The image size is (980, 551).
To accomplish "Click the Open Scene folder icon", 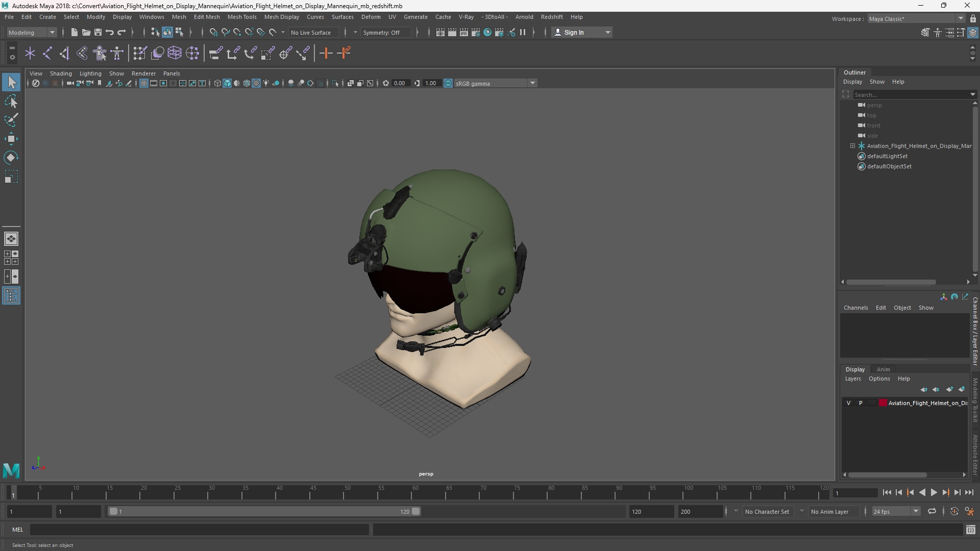I will pyautogui.click(x=86, y=32).
